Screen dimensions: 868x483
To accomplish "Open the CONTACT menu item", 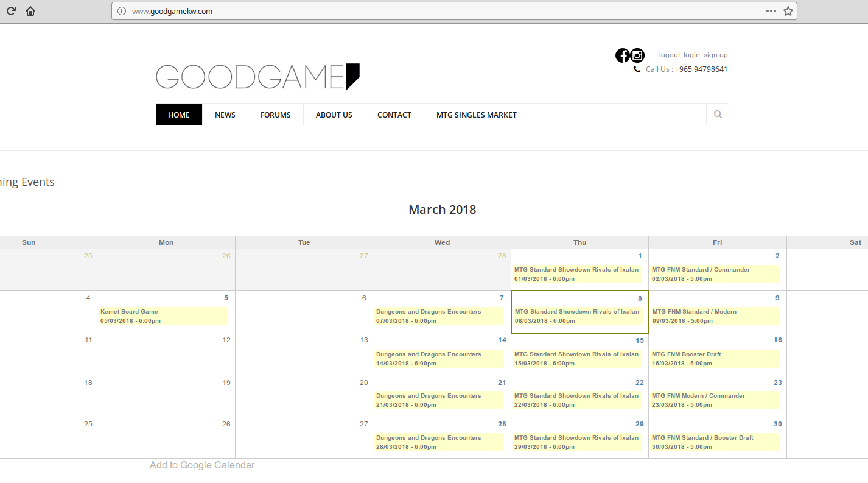I will pos(394,115).
